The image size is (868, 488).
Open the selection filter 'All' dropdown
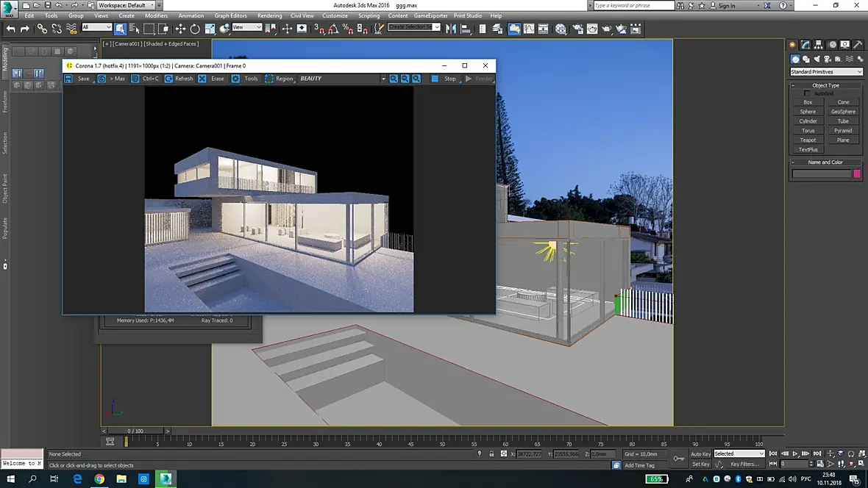tap(97, 27)
